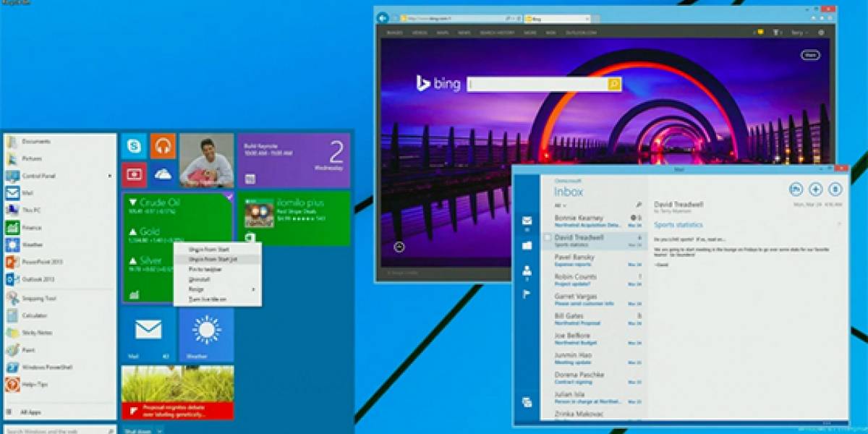Open the Skype tile in Start menu
This screenshot has width=868, height=434.
(134, 146)
